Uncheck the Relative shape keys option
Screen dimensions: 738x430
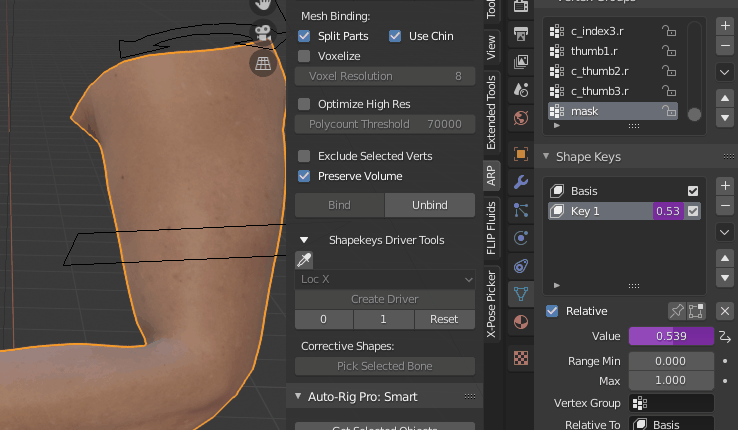coord(552,311)
